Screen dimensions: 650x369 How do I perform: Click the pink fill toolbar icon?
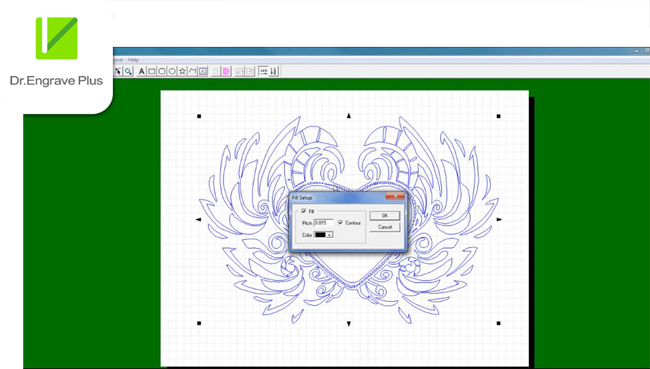(x=226, y=71)
